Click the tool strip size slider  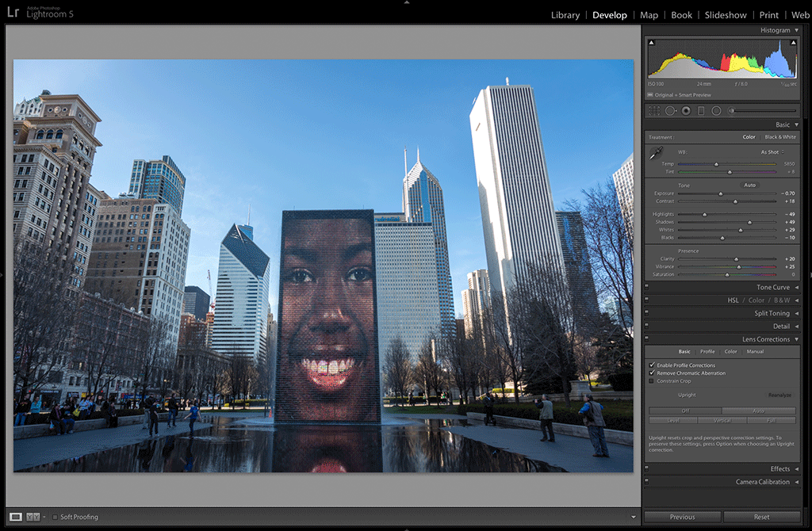tap(765, 110)
